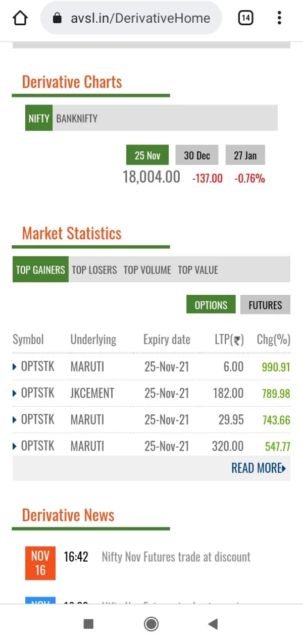
Task: Open the TOP LOSERS tab
Action: (94, 270)
